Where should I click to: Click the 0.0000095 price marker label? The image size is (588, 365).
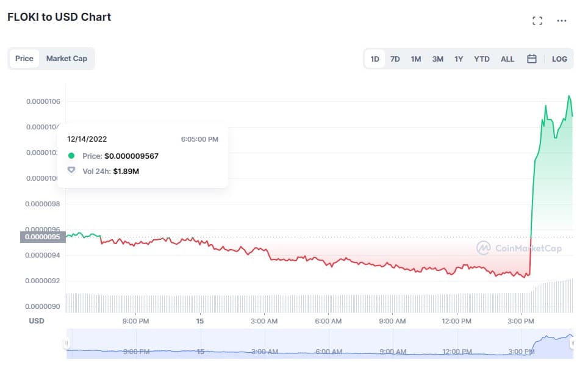click(x=43, y=237)
